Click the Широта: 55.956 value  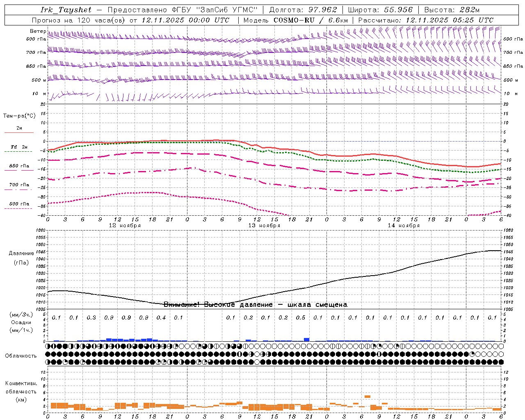tap(380, 10)
